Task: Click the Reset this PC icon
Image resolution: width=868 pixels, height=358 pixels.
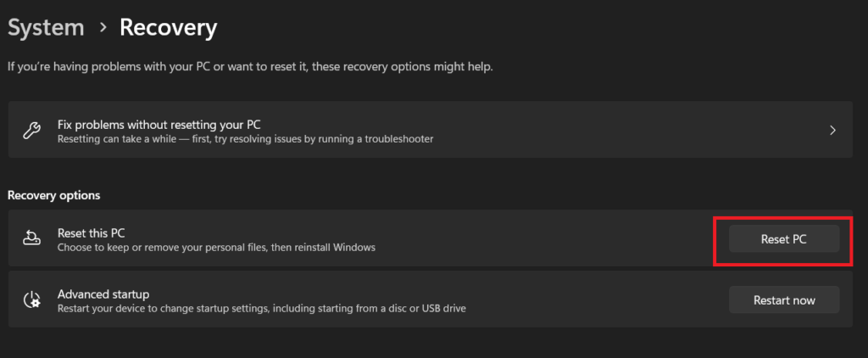Action: tap(31, 239)
